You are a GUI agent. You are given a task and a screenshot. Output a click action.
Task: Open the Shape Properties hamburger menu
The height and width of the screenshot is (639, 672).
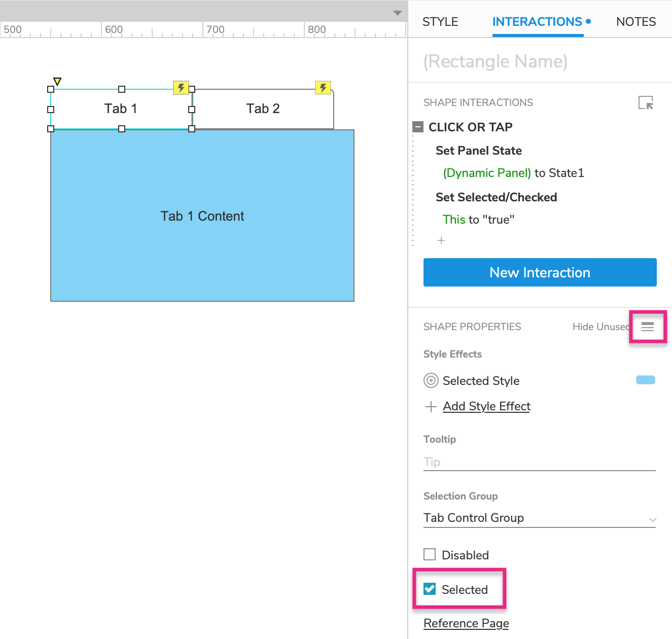tap(647, 327)
